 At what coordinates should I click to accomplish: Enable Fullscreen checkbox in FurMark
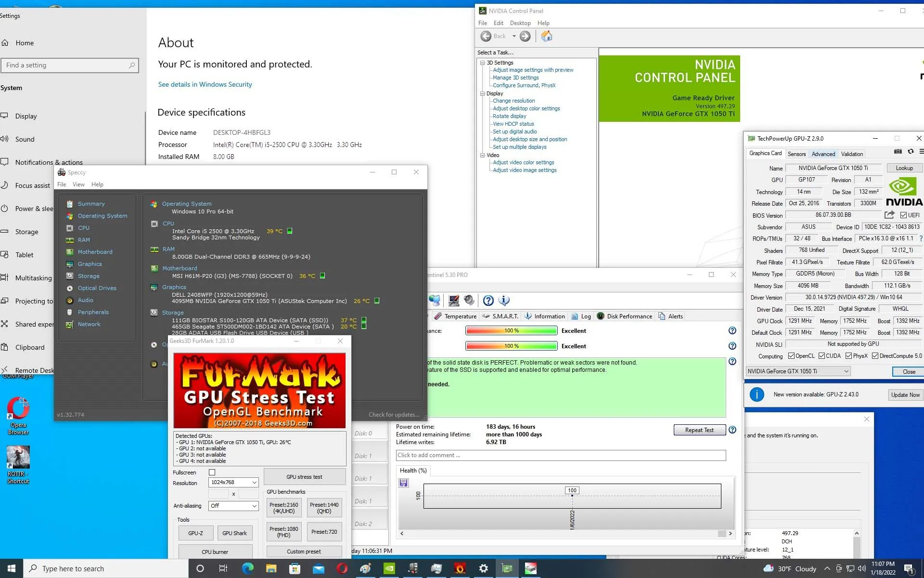(212, 473)
